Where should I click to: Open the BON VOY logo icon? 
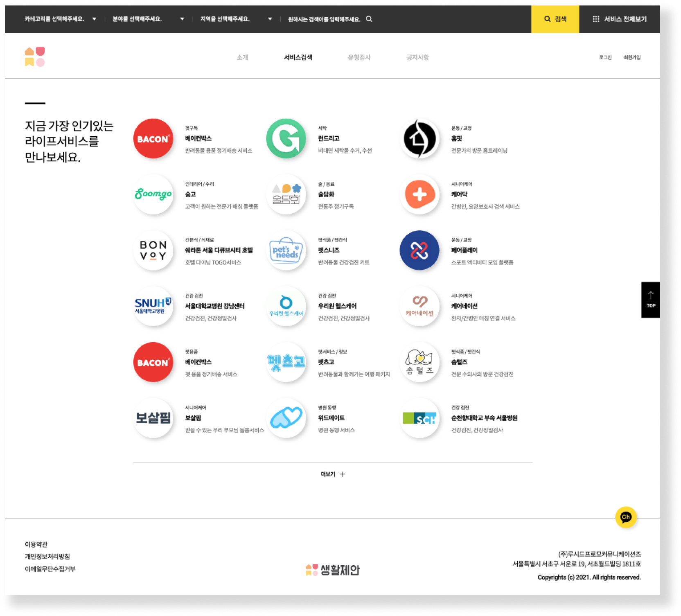[153, 250]
